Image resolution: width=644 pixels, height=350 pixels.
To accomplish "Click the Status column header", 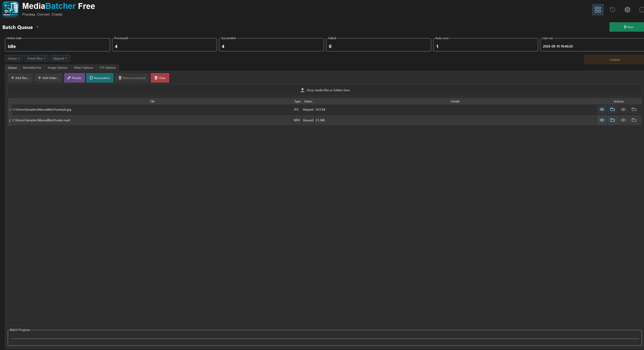I will (x=308, y=101).
